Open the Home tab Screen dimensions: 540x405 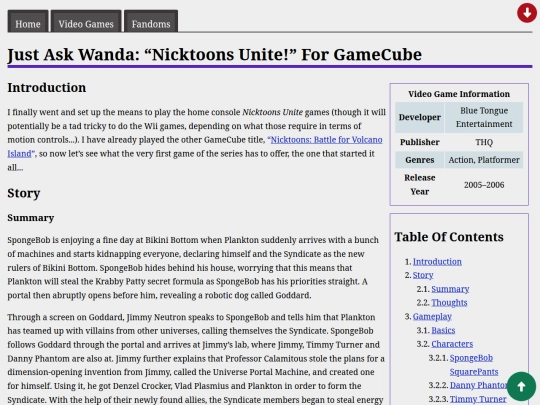(28, 21)
